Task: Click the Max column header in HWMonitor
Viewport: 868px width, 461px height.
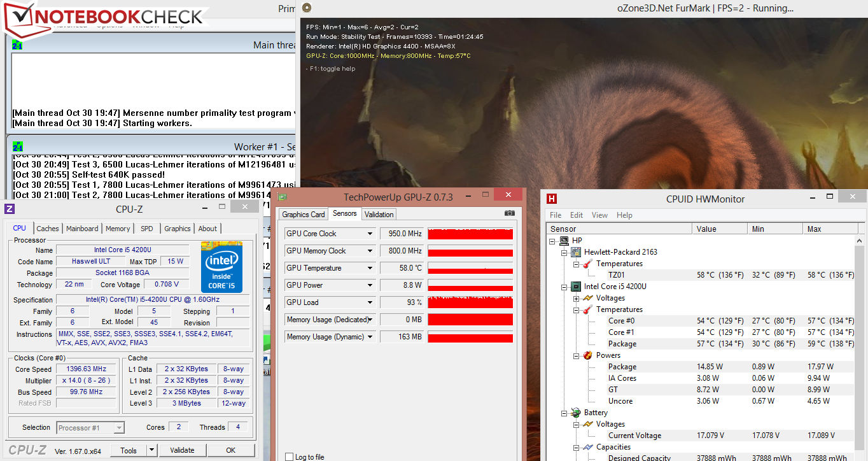Action: coord(829,229)
